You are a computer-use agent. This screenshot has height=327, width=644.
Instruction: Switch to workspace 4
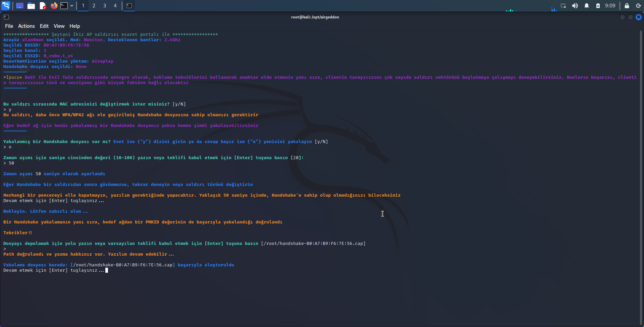(x=115, y=6)
